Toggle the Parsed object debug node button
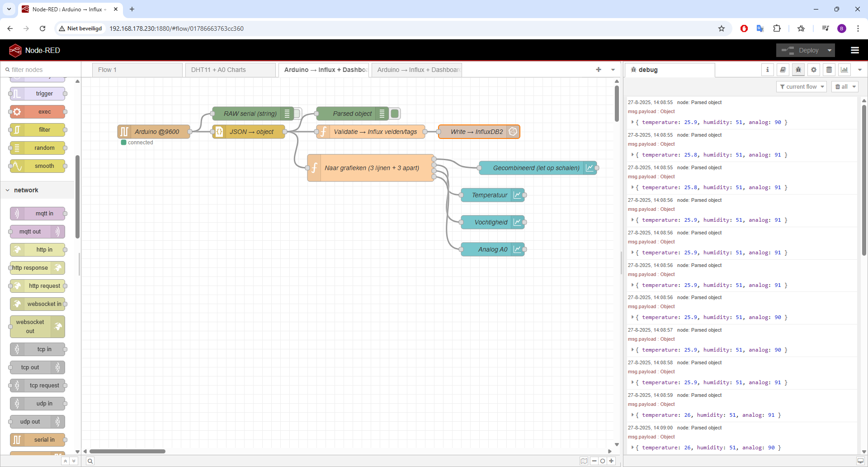868x467 pixels. click(395, 114)
